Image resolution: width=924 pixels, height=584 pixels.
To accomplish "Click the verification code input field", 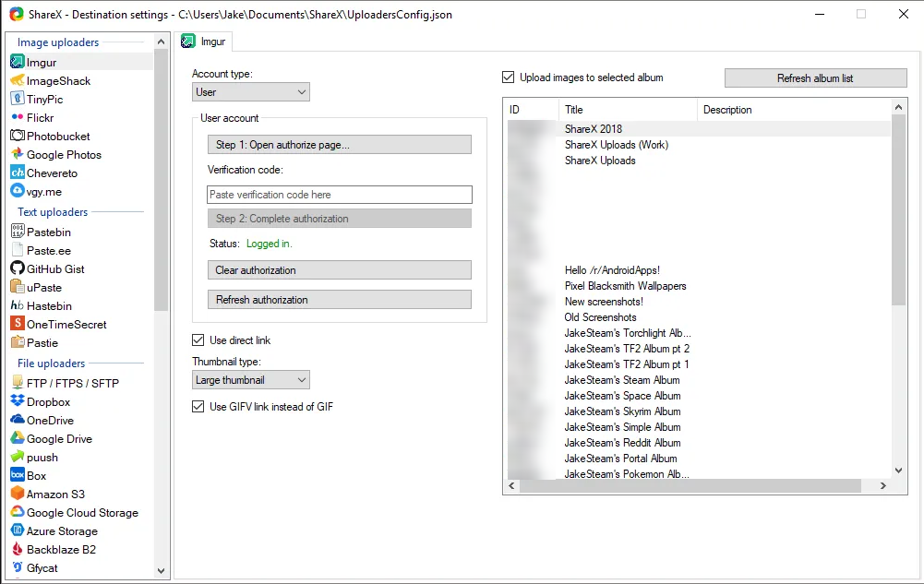I will tap(339, 195).
